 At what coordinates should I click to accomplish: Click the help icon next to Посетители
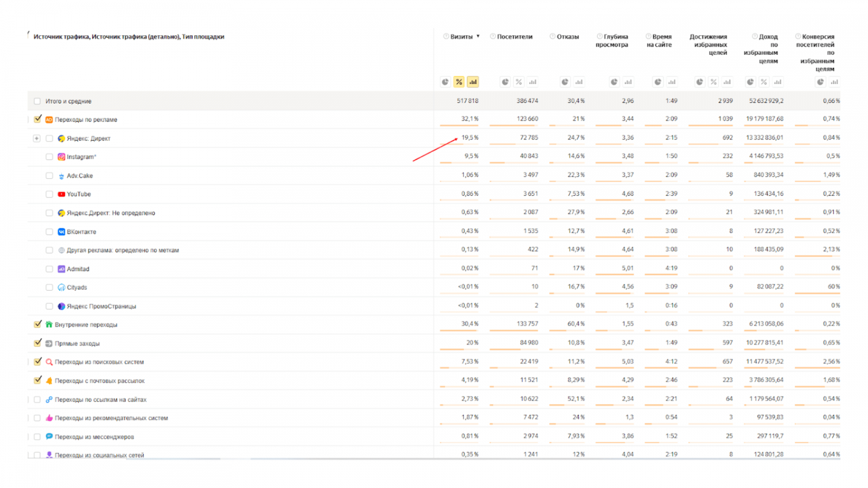click(493, 37)
